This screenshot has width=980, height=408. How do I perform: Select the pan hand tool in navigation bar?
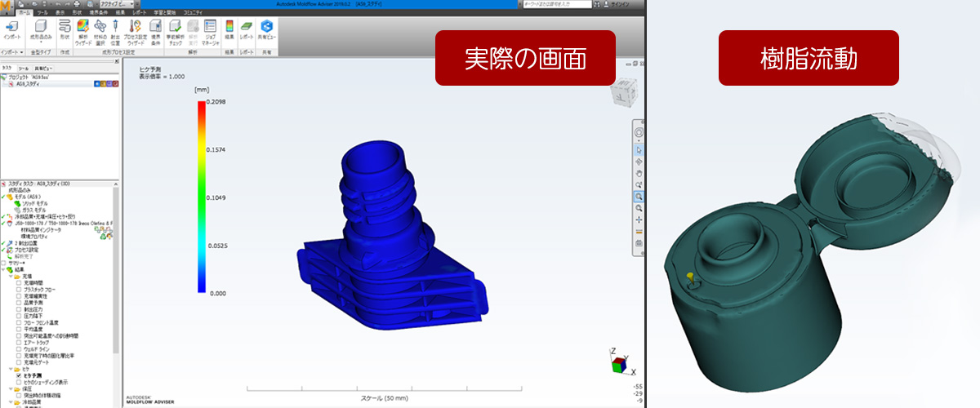click(x=639, y=173)
